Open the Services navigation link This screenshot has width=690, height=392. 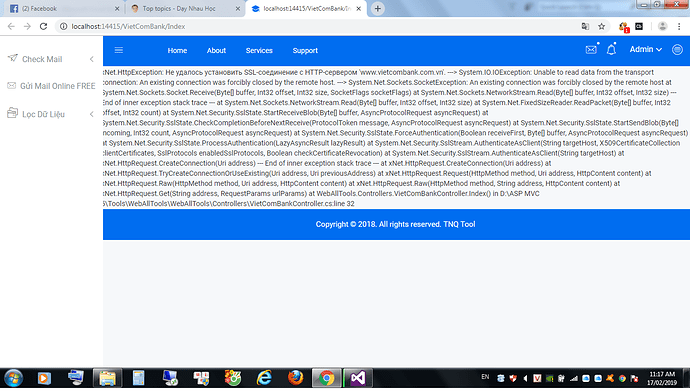pyautogui.click(x=259, y=51)
